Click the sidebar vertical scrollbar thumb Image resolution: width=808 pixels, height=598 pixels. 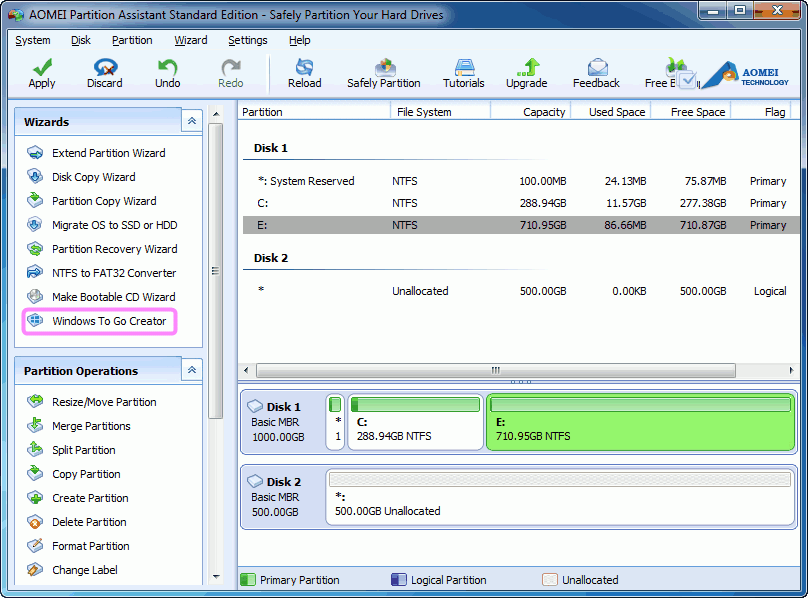[x=216, y=271]
